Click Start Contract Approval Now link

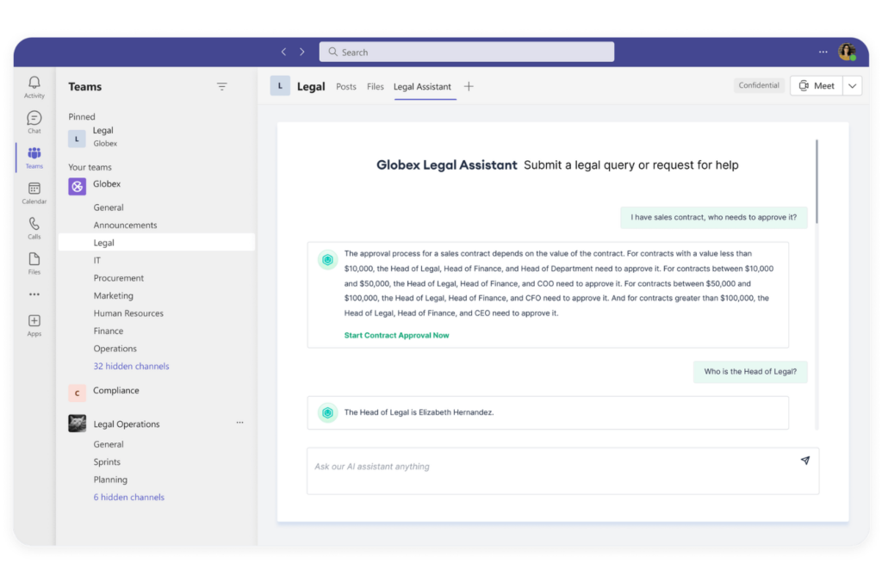point(396,335)
